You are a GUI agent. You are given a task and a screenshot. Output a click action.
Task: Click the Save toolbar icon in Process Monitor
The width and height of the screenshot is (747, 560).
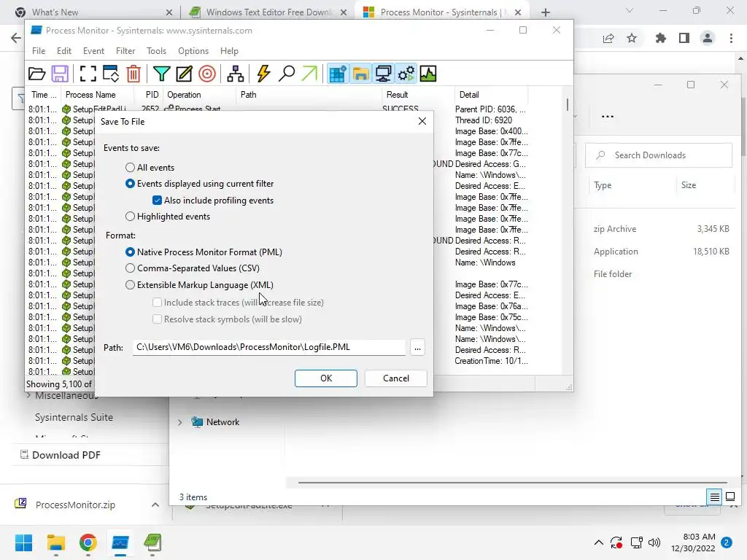tap(60, 74)
